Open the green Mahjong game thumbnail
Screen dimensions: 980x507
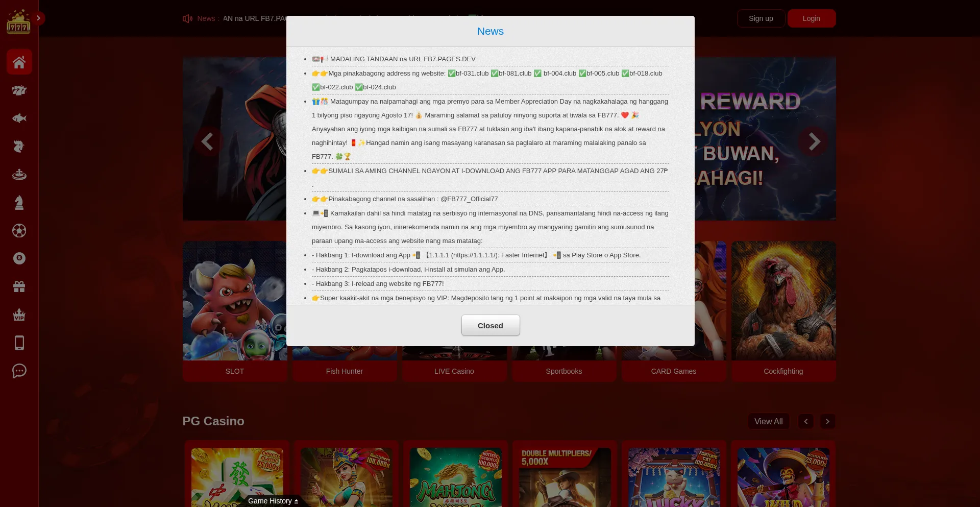pos(456,477)
